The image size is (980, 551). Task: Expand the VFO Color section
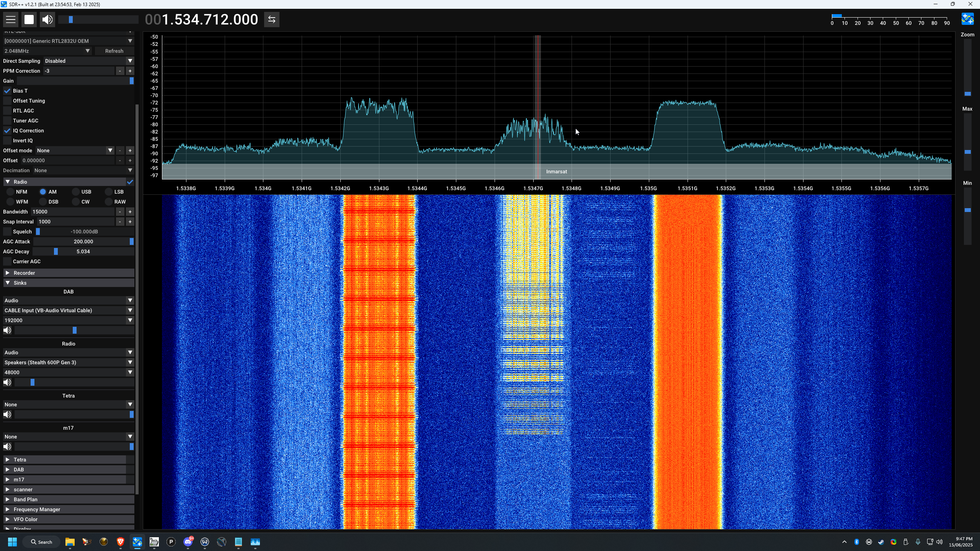(69, 519)
